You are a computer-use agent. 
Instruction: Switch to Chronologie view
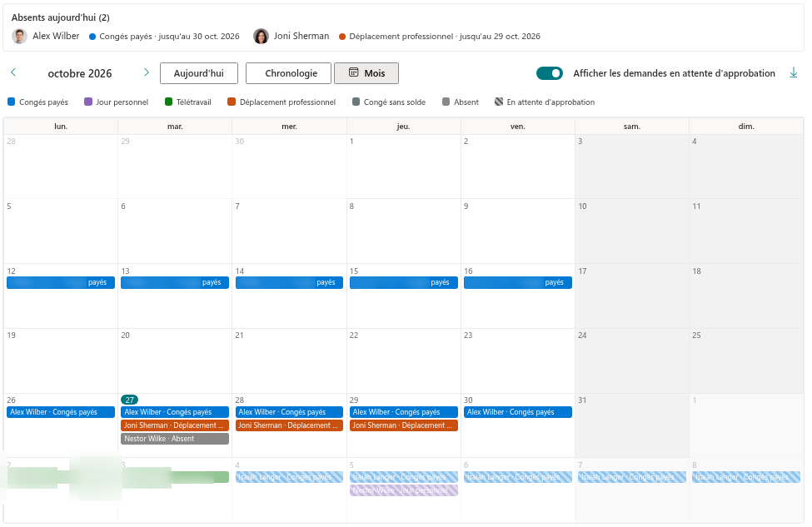pyautogui.click(x=288, y=73)
